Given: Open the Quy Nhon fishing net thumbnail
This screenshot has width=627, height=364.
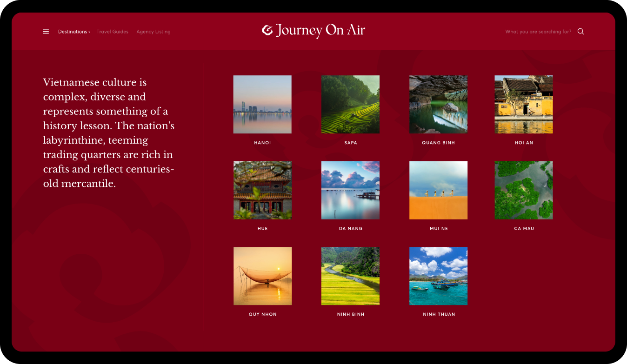Looking at the screenshot, I should 262,276.
